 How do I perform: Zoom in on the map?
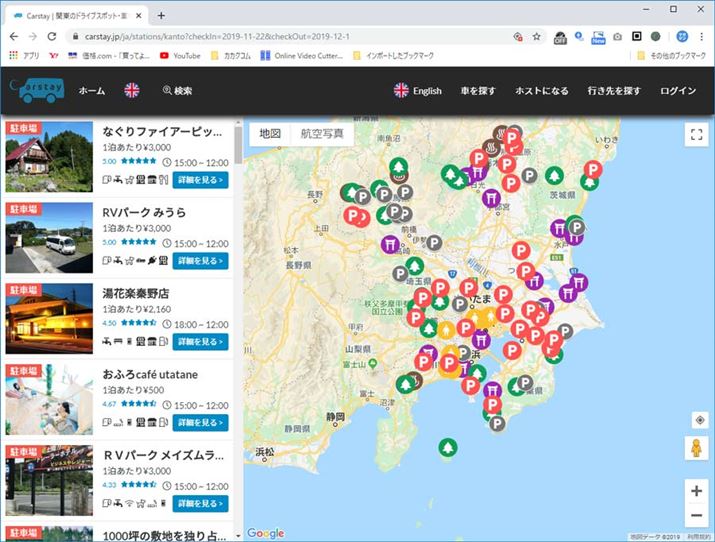click(x=696, y=491)
